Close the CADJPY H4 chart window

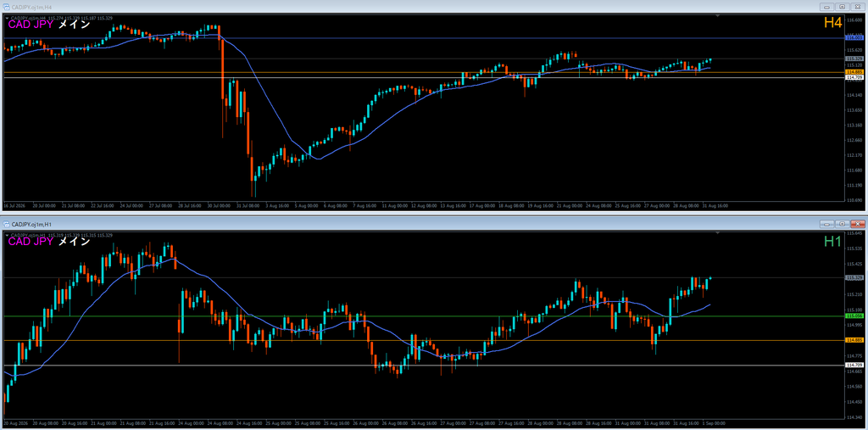858,7
